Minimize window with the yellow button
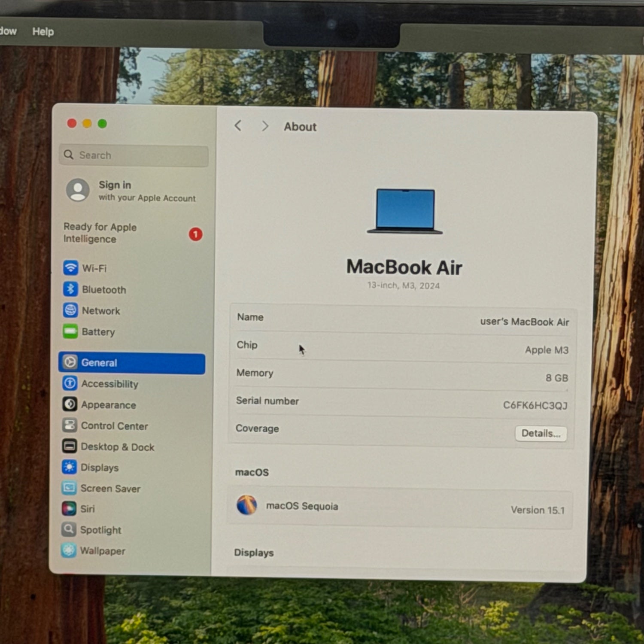The height and width of the screenshot is (644, 644). [x=87, y=124]
